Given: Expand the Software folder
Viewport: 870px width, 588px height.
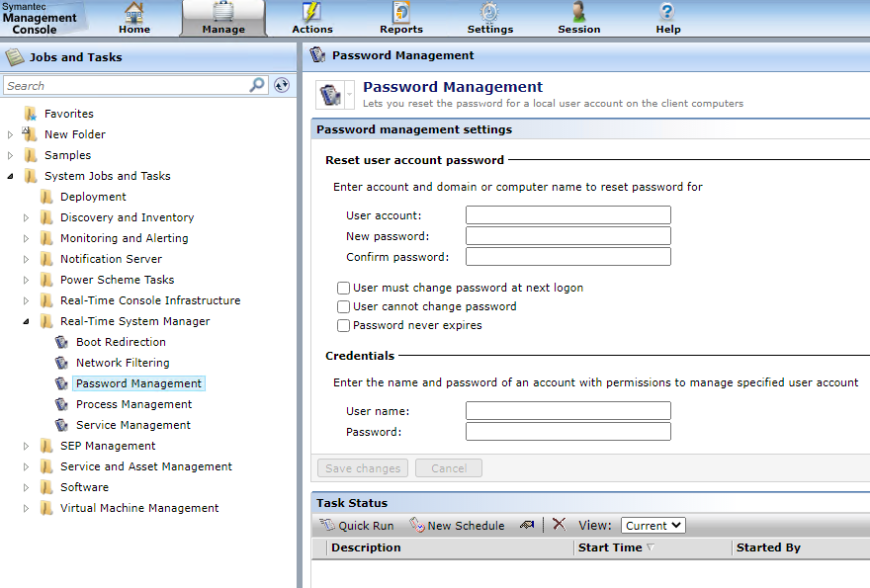Looking at the screenshot, I should pos(26,487).
